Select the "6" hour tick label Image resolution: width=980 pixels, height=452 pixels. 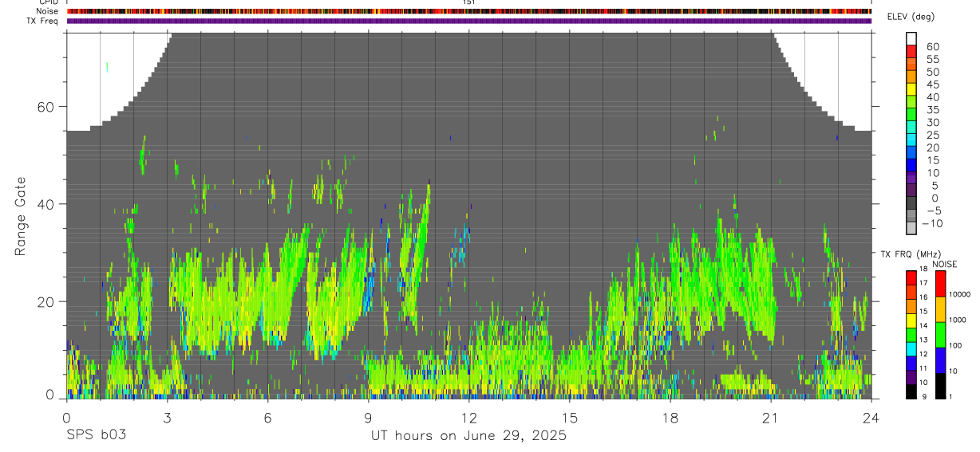click(x=267, y=418)
